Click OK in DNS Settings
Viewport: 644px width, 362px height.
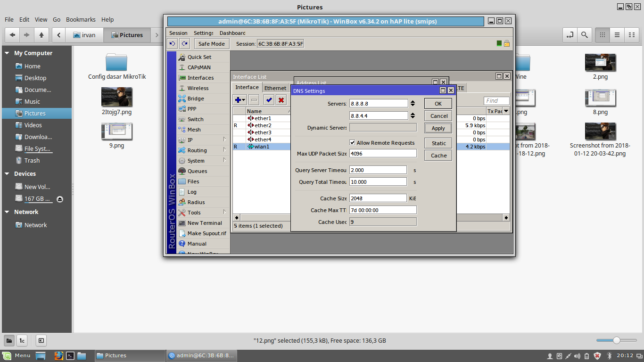[x=438, y=104]
